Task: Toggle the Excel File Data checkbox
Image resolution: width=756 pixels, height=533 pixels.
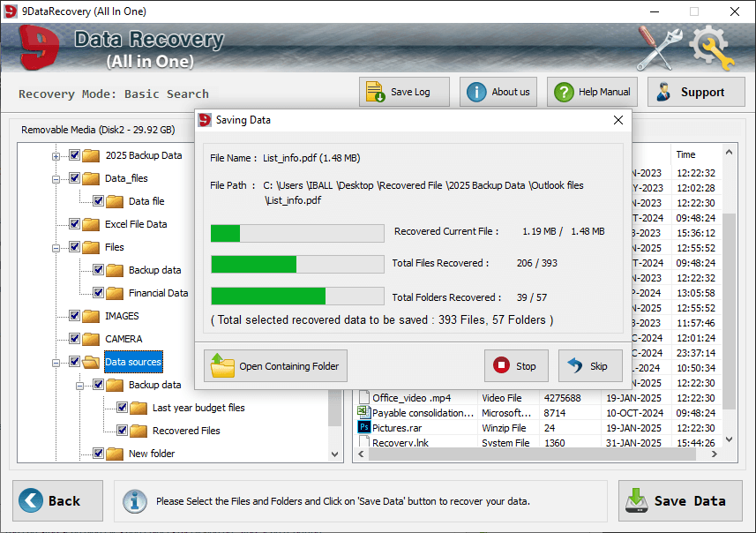Action: point(74,224)
